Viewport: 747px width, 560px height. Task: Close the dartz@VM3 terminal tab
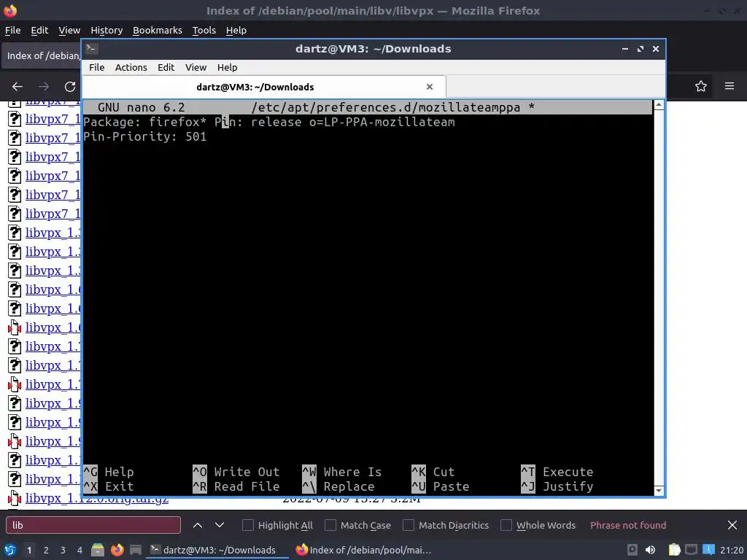(430, 87)
